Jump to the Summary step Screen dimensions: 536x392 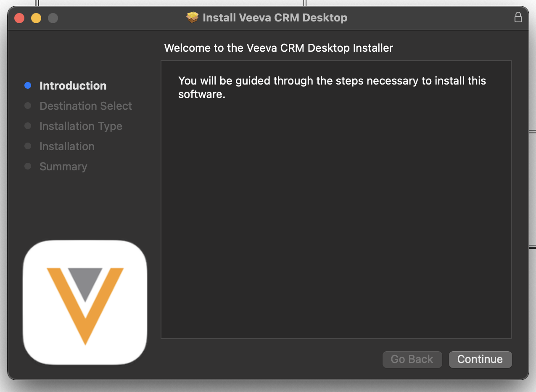[x=63, y=167]
